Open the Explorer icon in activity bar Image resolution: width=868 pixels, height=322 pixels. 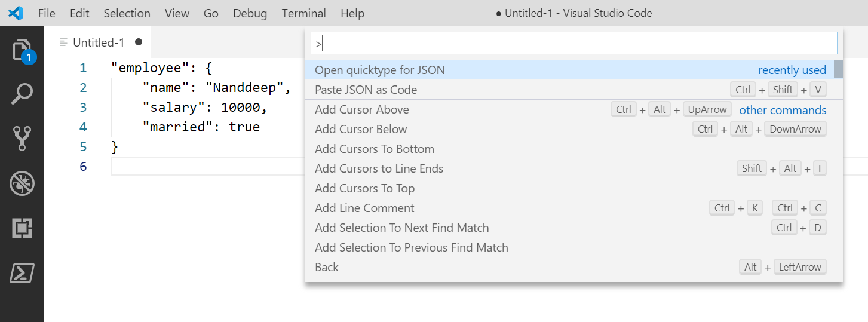point(22,50)
